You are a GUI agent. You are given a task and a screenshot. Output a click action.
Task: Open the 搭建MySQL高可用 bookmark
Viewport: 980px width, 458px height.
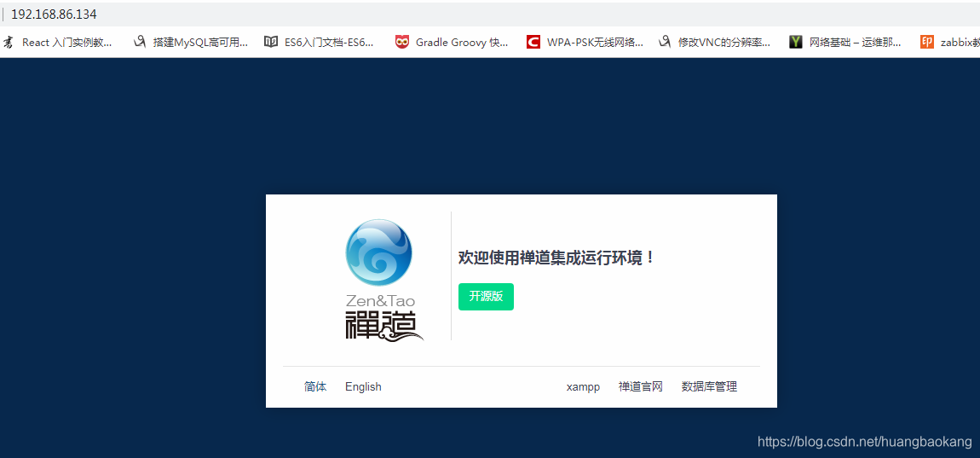(191, 43)
